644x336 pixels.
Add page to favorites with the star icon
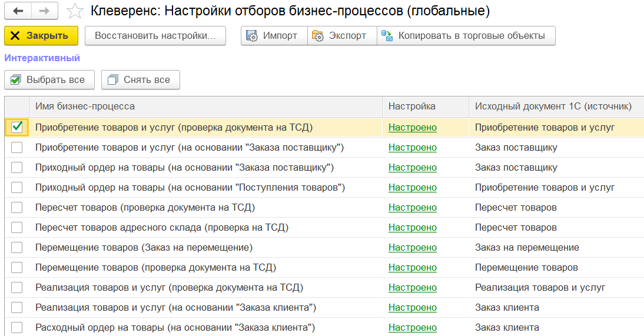click(75, 11)
